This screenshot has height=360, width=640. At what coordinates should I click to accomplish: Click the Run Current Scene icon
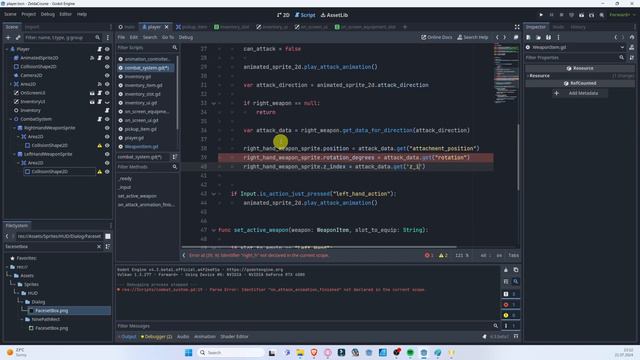pyautogui.click(x=582, y=15)
